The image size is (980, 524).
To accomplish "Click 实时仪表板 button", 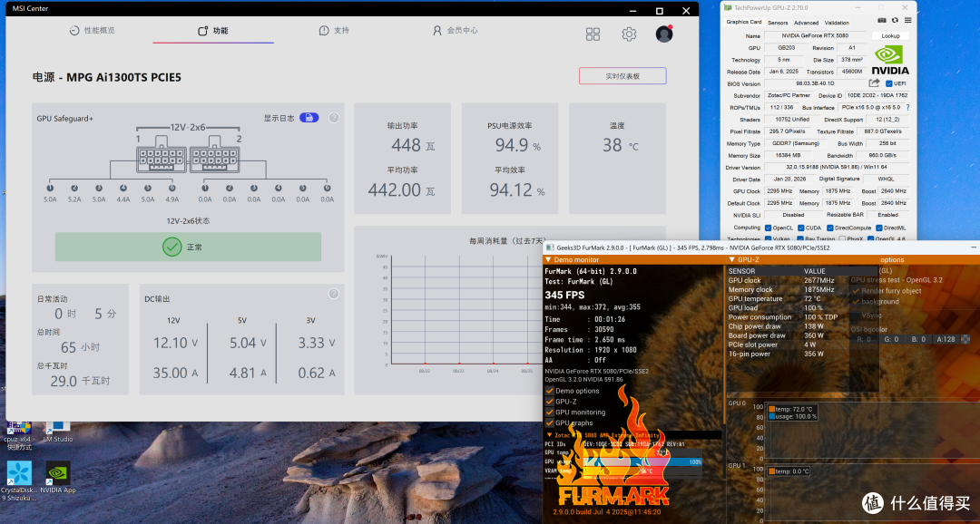I will pyautogui.click(x=622, y=76).
